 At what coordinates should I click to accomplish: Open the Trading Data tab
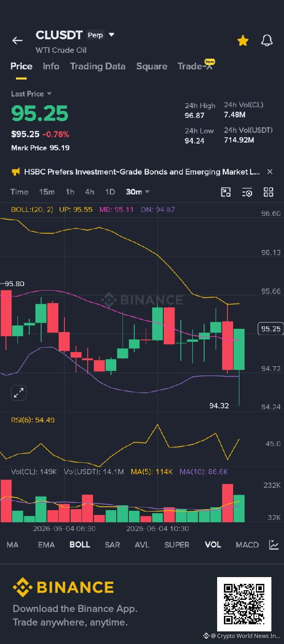pyautogui.click(x=97, y=66)
